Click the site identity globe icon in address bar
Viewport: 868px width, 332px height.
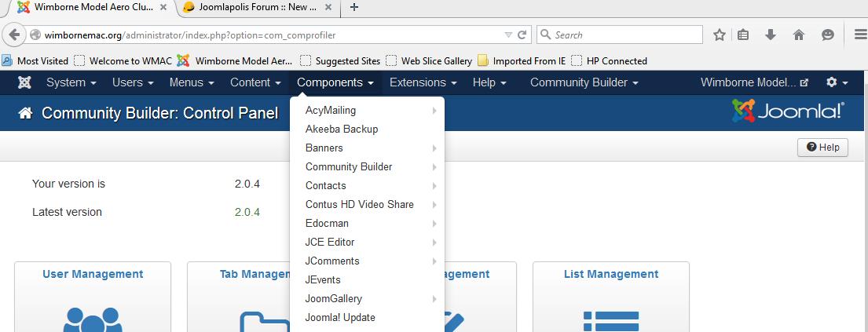click(35, 35)
